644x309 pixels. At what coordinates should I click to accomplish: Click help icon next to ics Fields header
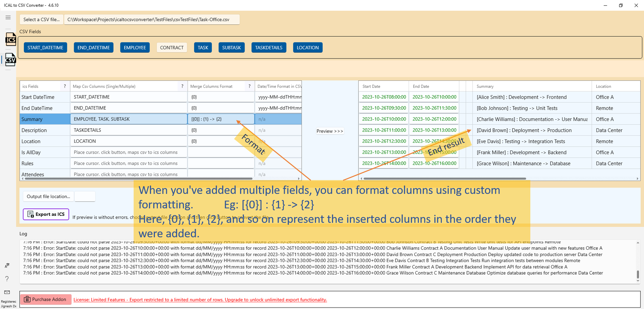click(x=65, y=86)
